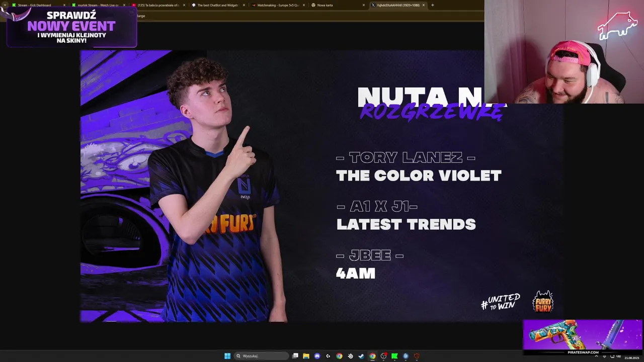Open Discord from the taskbar
Screen dimensions: 644x362
click(x=317, y=356)
